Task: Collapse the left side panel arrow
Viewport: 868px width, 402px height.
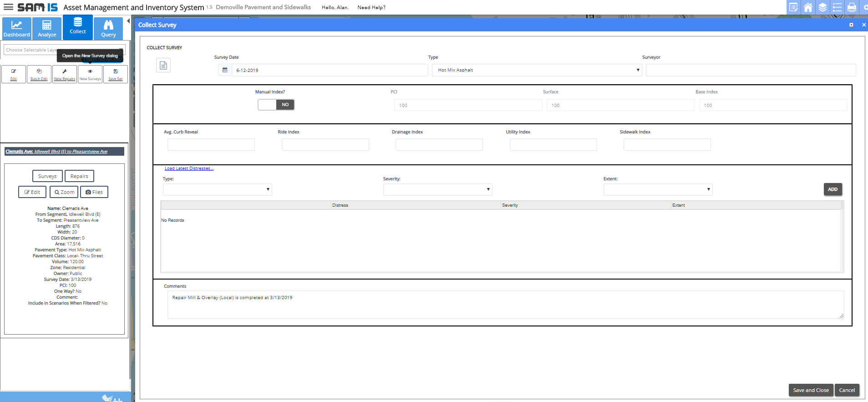Action: tap(128, 21)
